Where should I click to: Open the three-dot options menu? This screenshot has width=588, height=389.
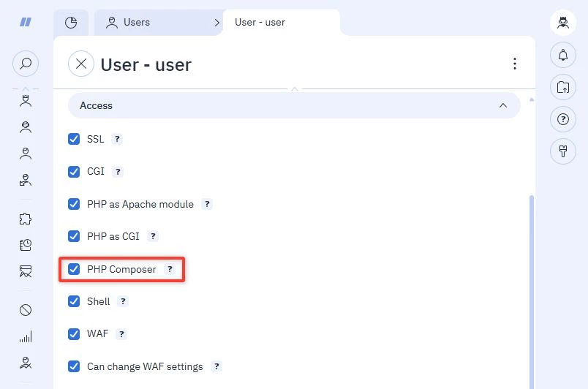[x=515, y=64]
